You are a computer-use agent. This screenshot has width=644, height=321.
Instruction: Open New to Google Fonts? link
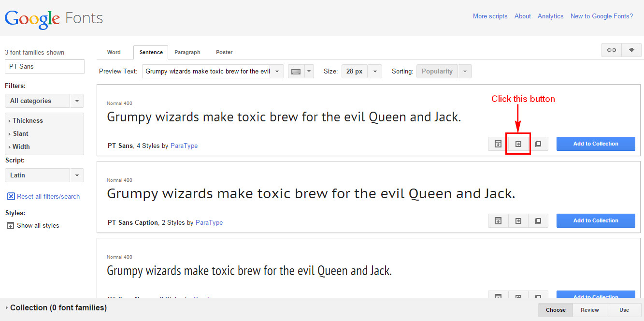tap(601, 16)
